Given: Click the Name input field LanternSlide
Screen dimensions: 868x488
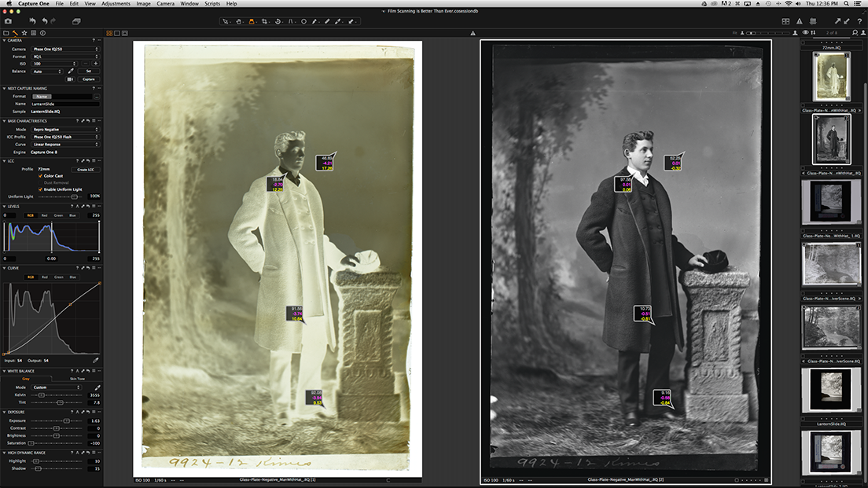Looking at the screenshot, I should [65, 104].
